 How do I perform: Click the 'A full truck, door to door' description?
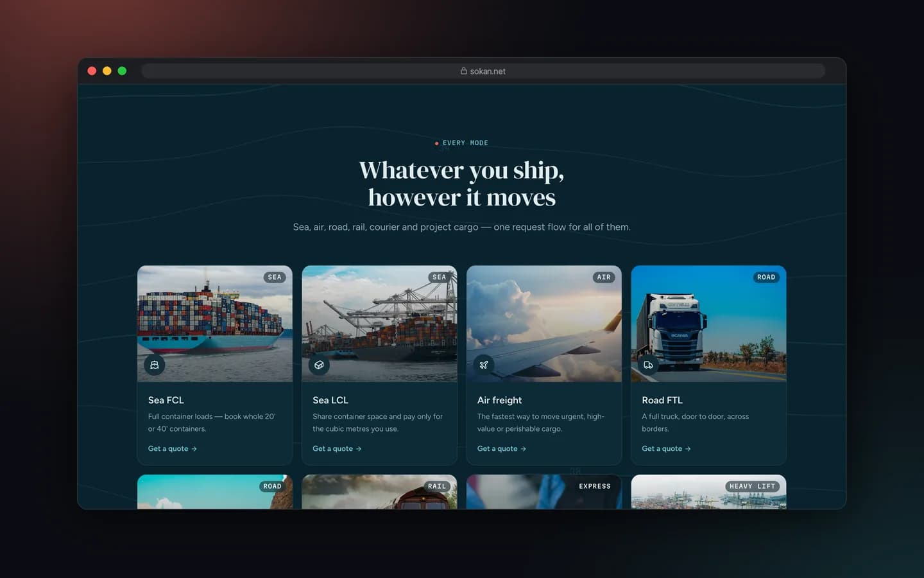[695, 423]
